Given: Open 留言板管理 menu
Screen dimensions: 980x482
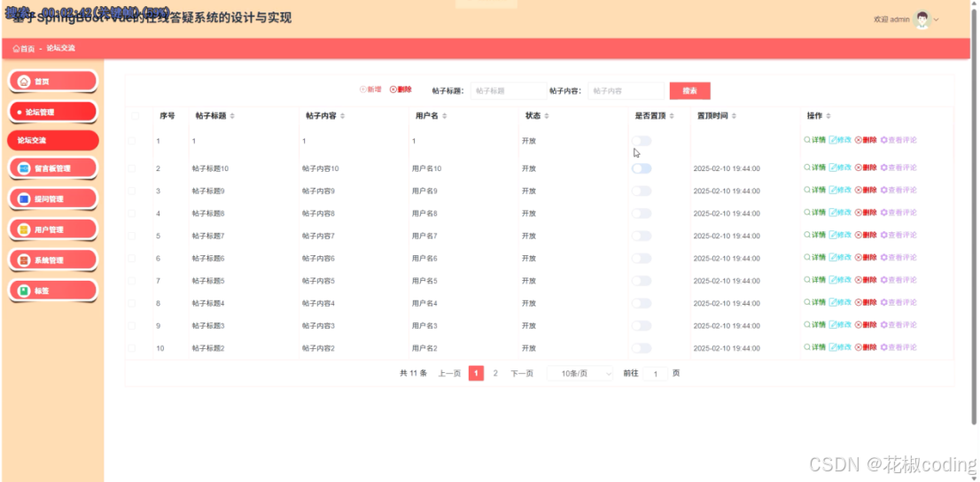Looking at the screenshot, I should click(x=53, y=168).
